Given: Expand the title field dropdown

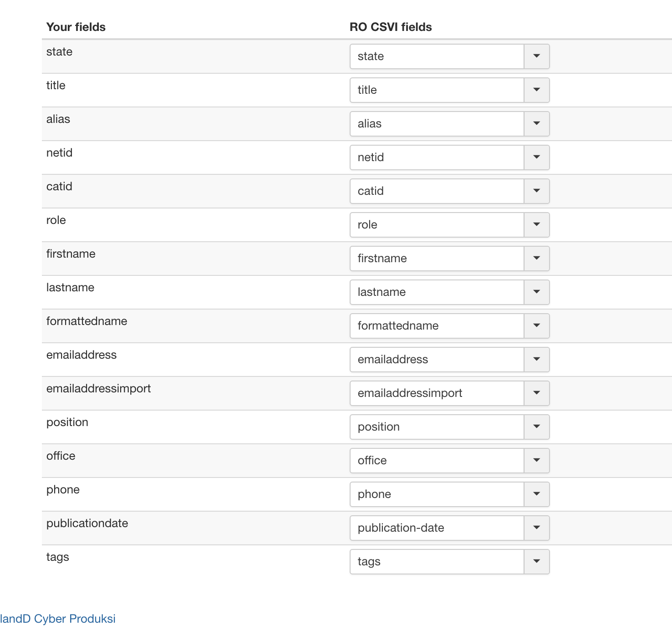Looking at the screenshot, I should [x=536, y=90].
